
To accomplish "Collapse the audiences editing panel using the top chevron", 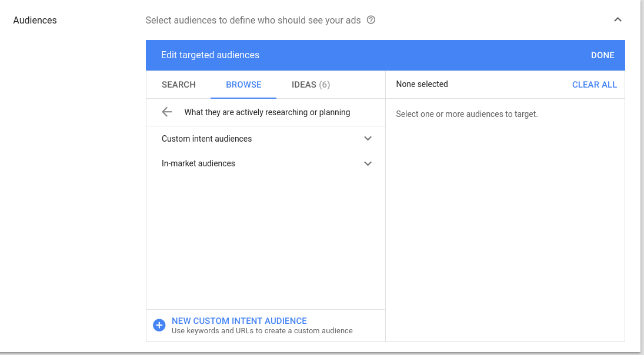I will (x=618, y=19).
